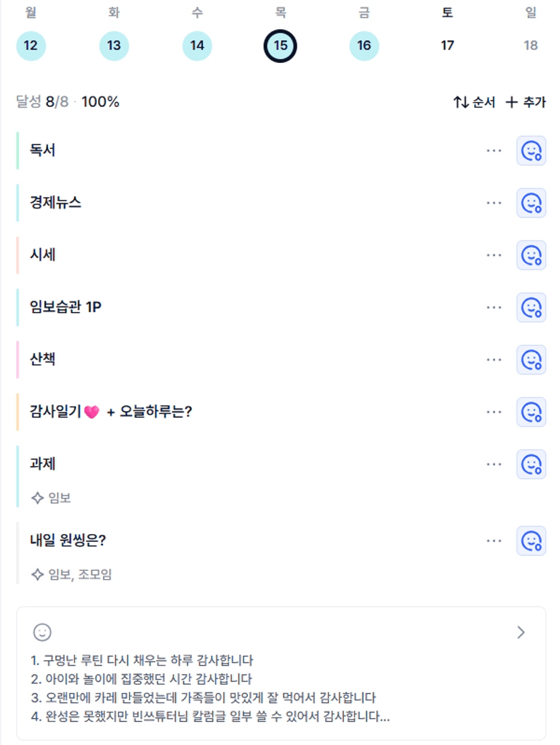Click the 순서 sort order button
This screenshot has height=745, width=560.
tap(474, 102)
